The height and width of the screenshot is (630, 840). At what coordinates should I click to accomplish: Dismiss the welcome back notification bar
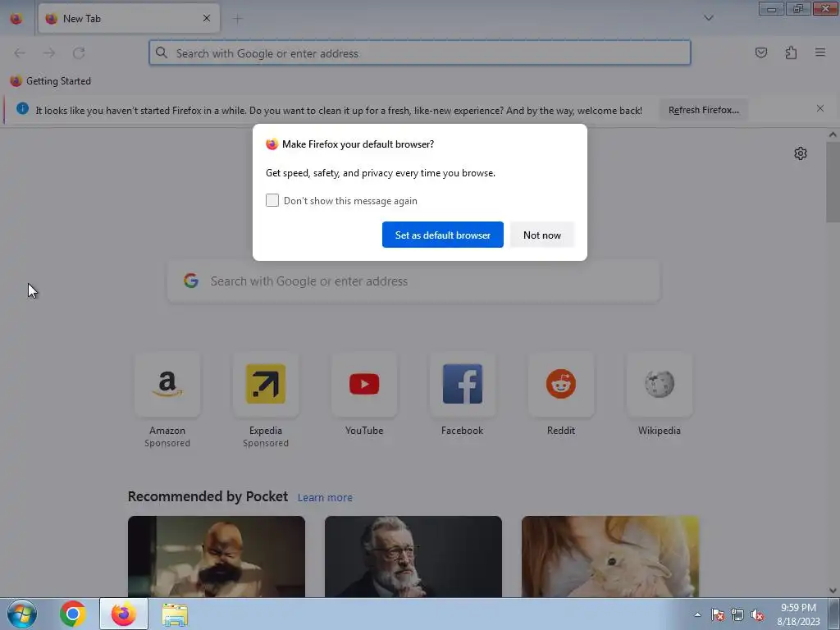[x=820, y=109]
